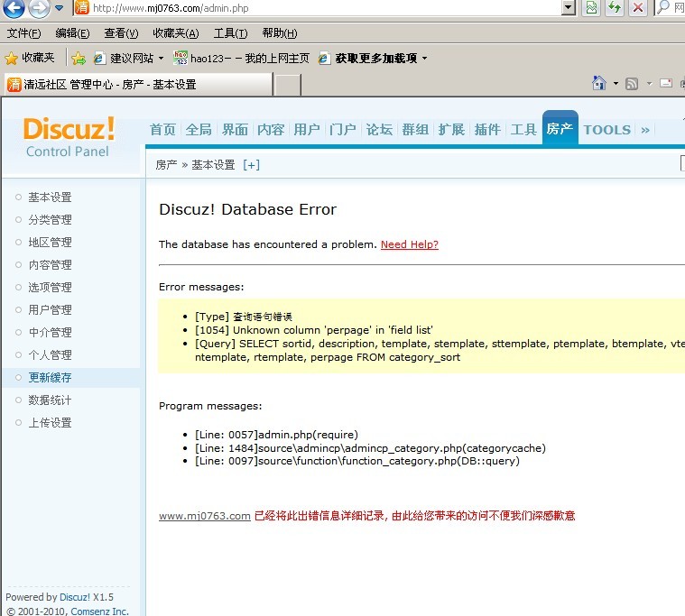Open the 编辑(E) menu

click(x=72, y=33)
